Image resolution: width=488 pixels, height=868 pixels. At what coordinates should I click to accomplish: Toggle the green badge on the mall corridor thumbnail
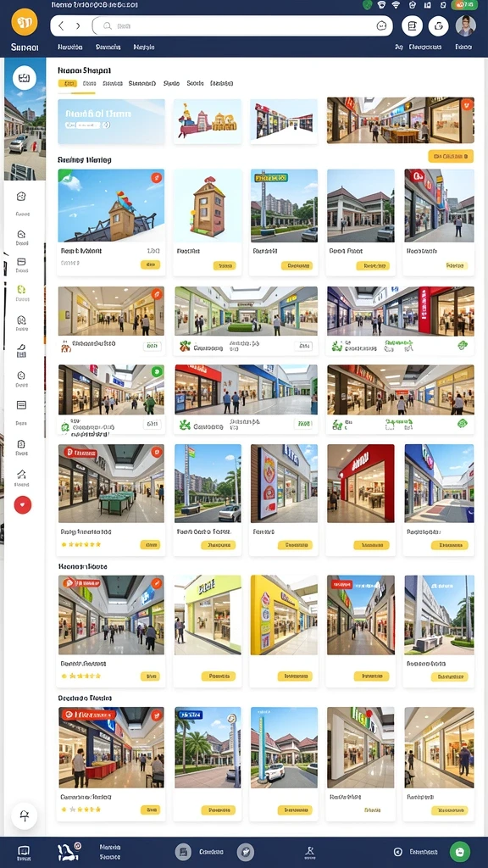157,371
